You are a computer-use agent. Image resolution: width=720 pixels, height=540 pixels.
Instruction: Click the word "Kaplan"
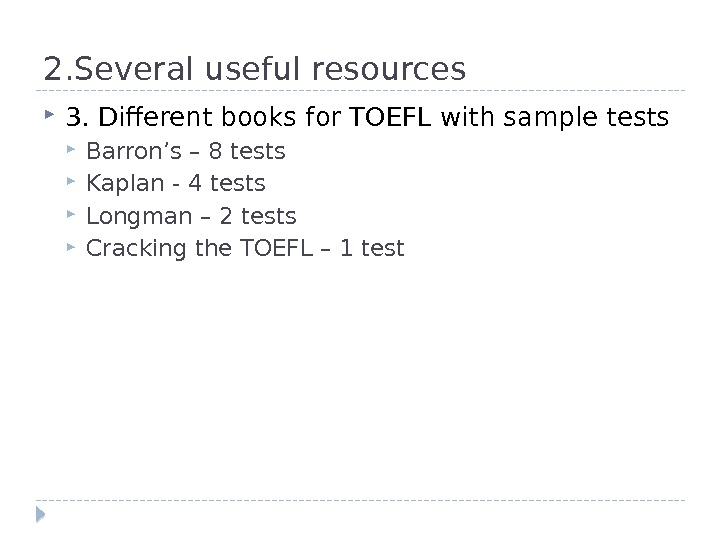pos(119,184)
